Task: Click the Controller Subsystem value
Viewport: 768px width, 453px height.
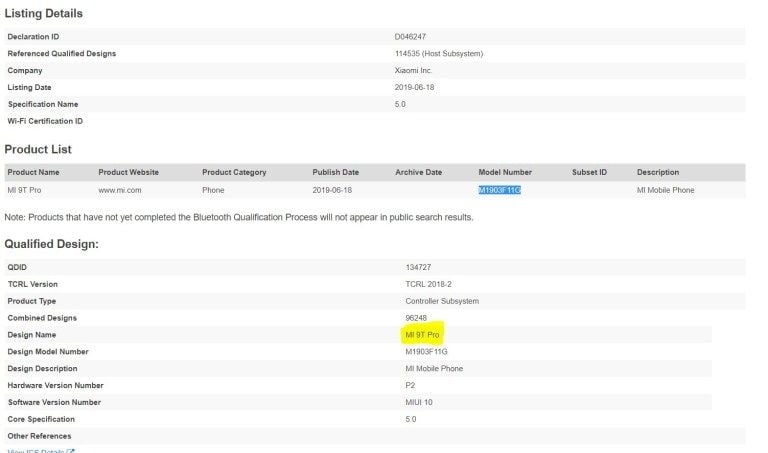Action: 442,301
